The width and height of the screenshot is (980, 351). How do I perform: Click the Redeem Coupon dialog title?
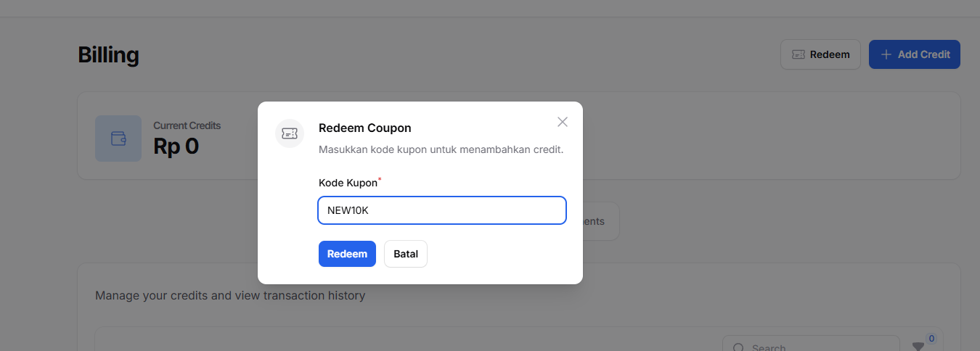[365, 128]
